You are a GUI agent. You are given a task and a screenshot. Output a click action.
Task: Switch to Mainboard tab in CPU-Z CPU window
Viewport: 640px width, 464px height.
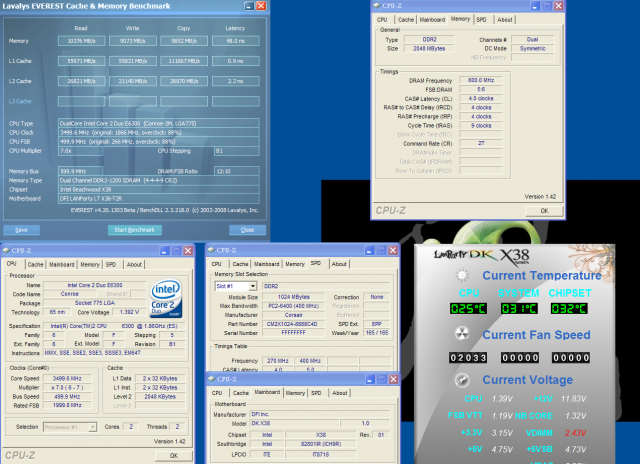coord(62,264)
